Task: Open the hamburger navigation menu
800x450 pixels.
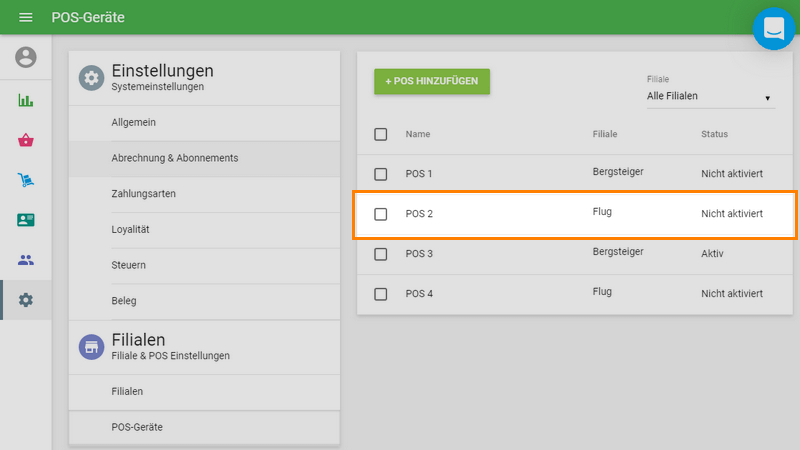Action: pos(26,17)
